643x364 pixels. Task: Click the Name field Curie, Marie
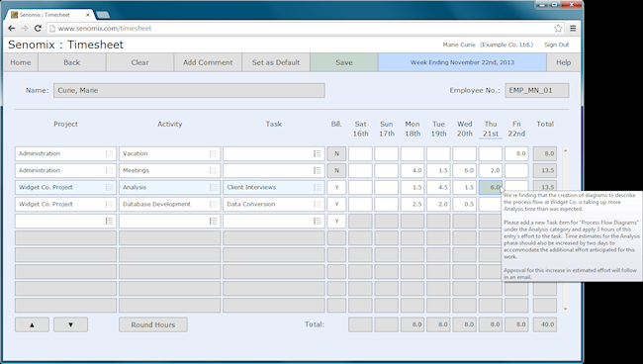[189, 90]
